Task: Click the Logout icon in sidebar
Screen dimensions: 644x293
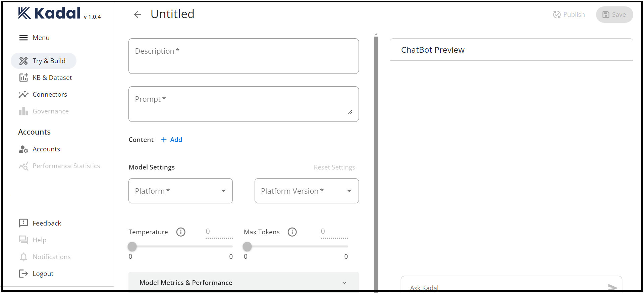Action: coord(23,274)
